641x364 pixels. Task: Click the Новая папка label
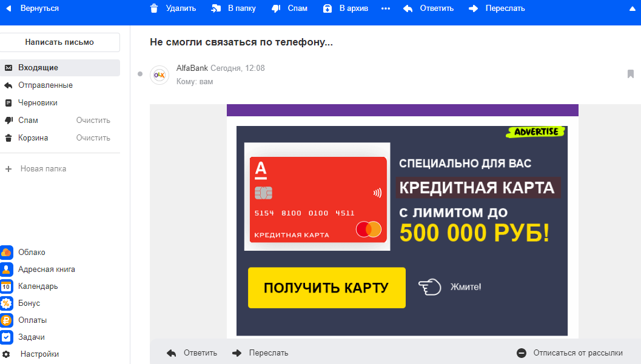click(43, 168)
